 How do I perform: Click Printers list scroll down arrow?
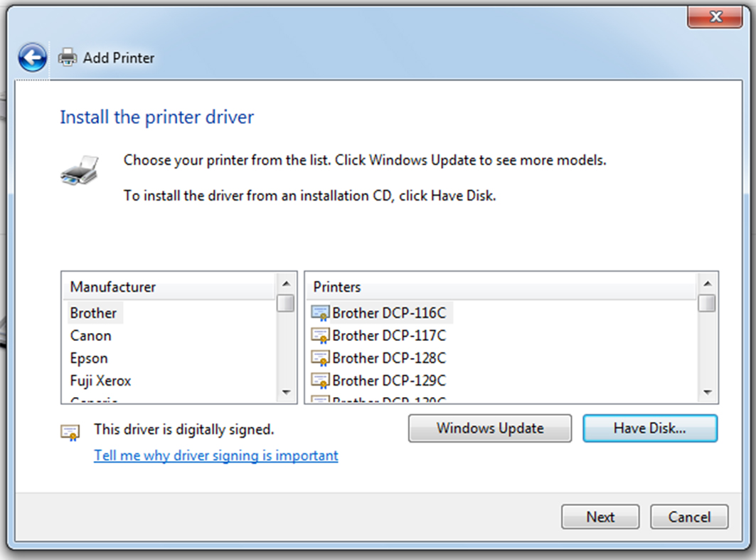708,392
